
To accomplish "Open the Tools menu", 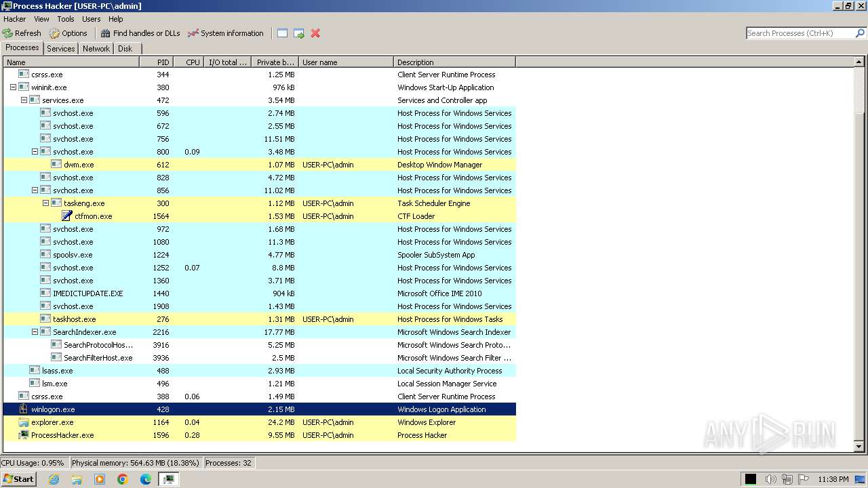I will tap(66, 19).
